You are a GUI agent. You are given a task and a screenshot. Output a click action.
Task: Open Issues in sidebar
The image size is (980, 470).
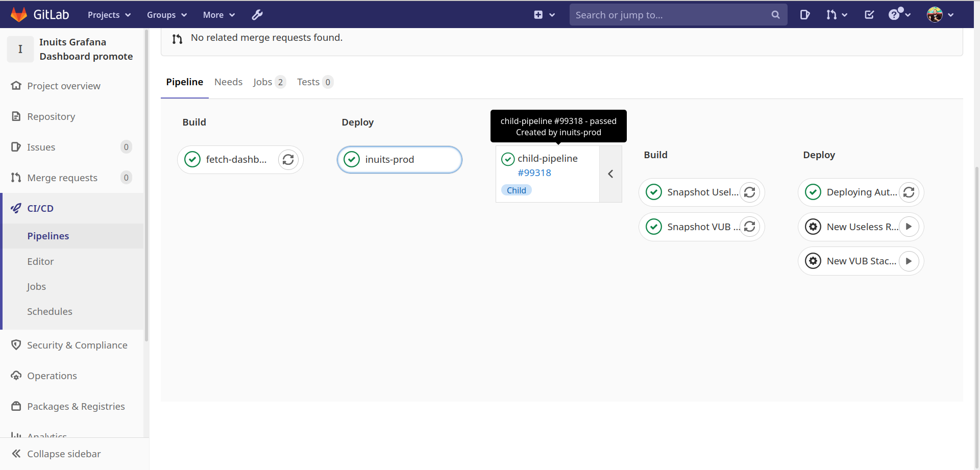[x=41, y=147]
